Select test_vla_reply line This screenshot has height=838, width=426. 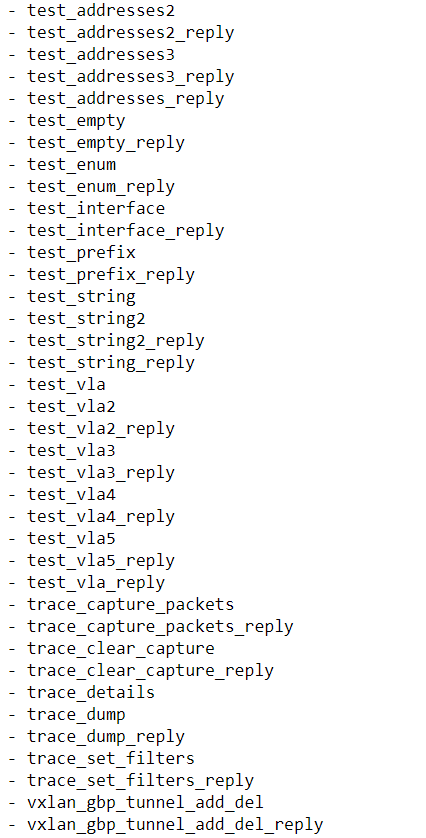click(96, 583)
